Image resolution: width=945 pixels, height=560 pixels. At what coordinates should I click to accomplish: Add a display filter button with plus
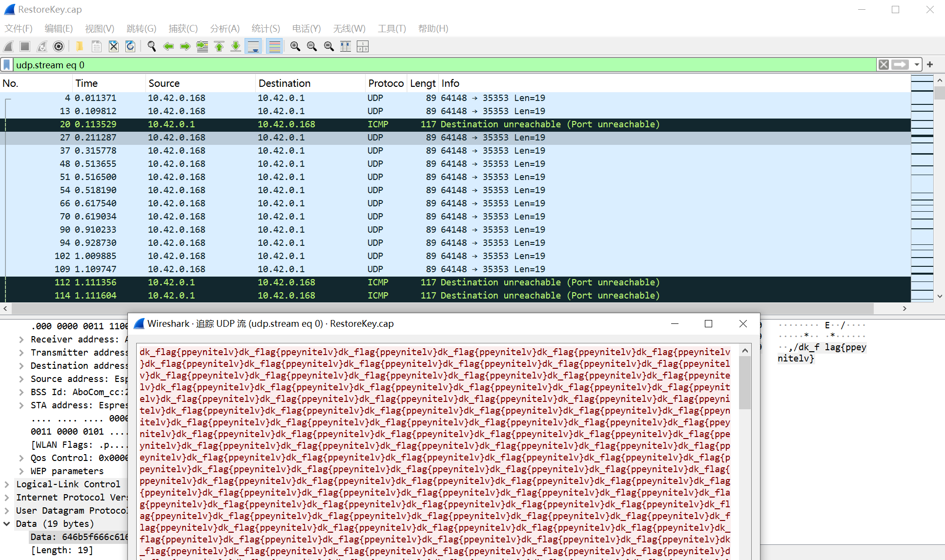pos(930,64)
